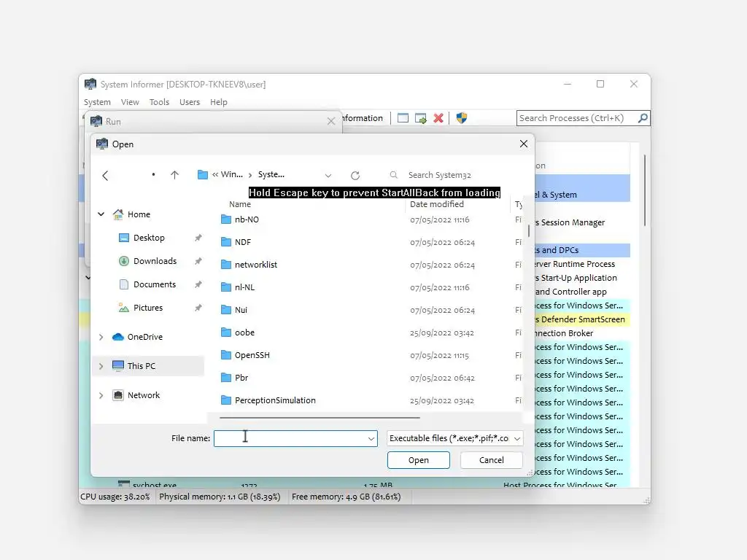Click the Free memory status entry
This screenshot has width=747, height=560.
347,497
